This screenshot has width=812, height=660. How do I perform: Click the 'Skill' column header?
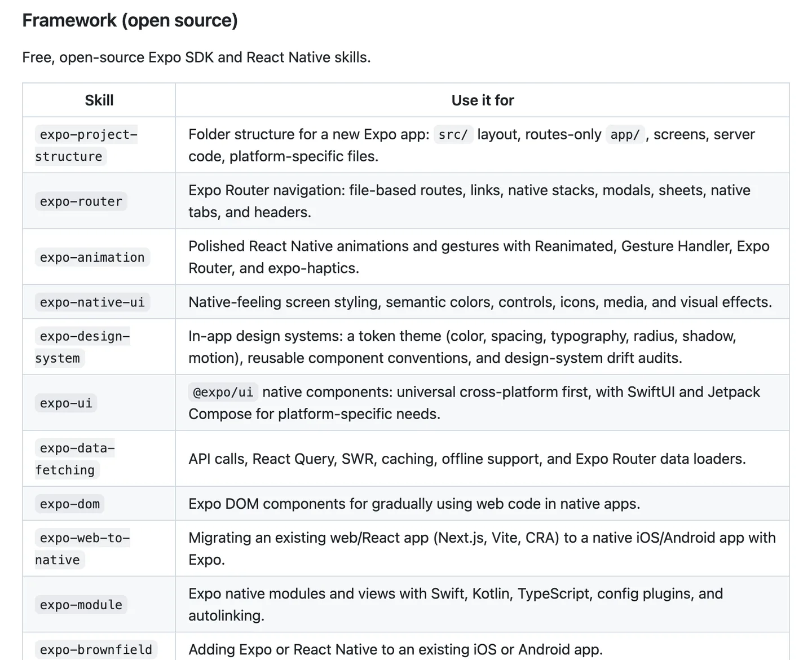tap(99, 100)
